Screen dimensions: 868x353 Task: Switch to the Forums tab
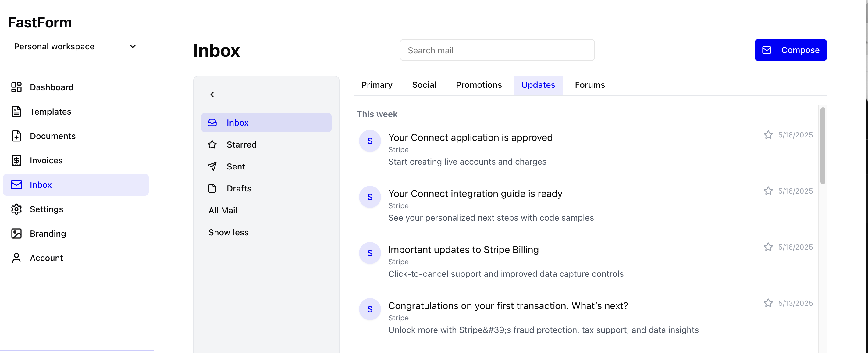(589, 85)
